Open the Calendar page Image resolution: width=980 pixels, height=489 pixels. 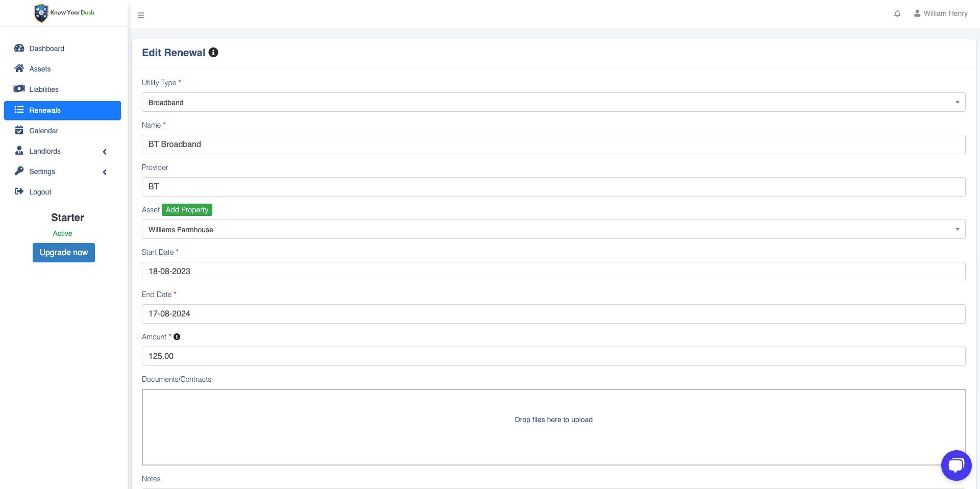coord(62,131)
